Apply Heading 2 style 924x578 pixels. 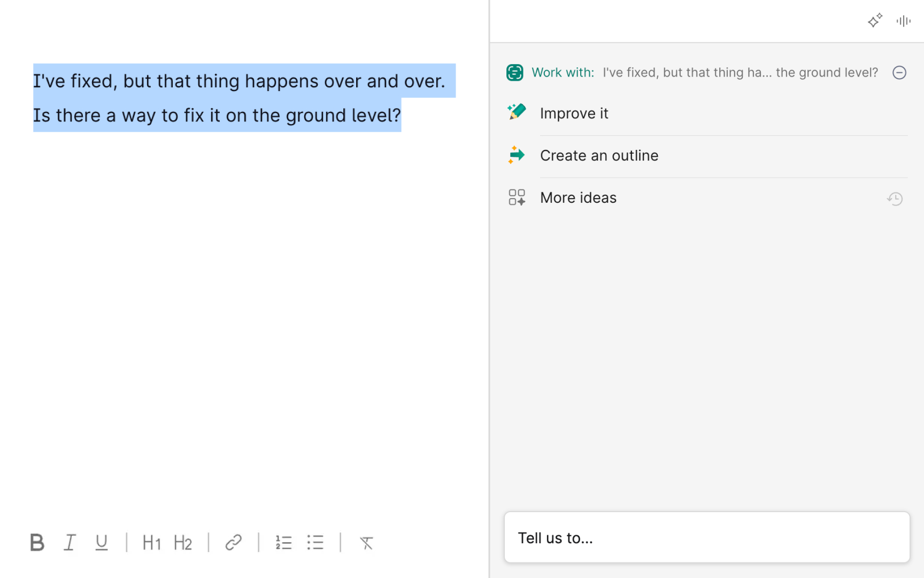pyautogui.click(x=183, y=543)
